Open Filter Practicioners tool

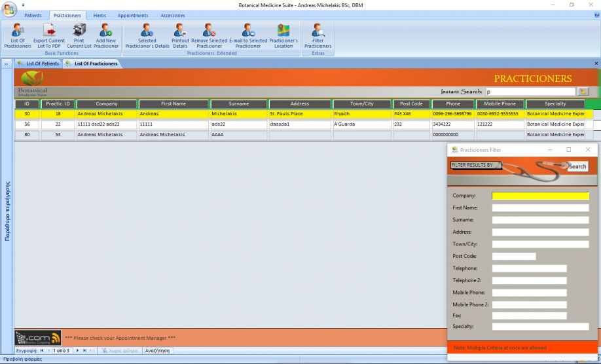[318, 35]
